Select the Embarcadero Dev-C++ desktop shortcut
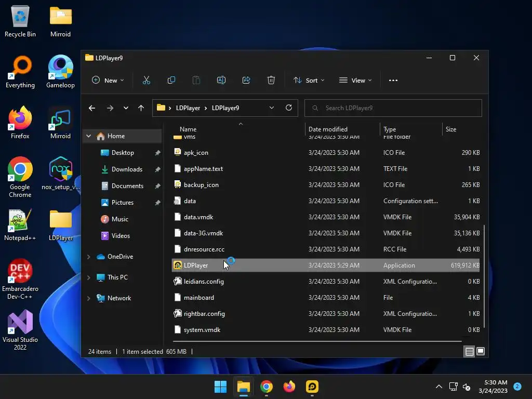The height and width of the screenshot is (399, 532). pyautogui.click(x=20, y=279)
